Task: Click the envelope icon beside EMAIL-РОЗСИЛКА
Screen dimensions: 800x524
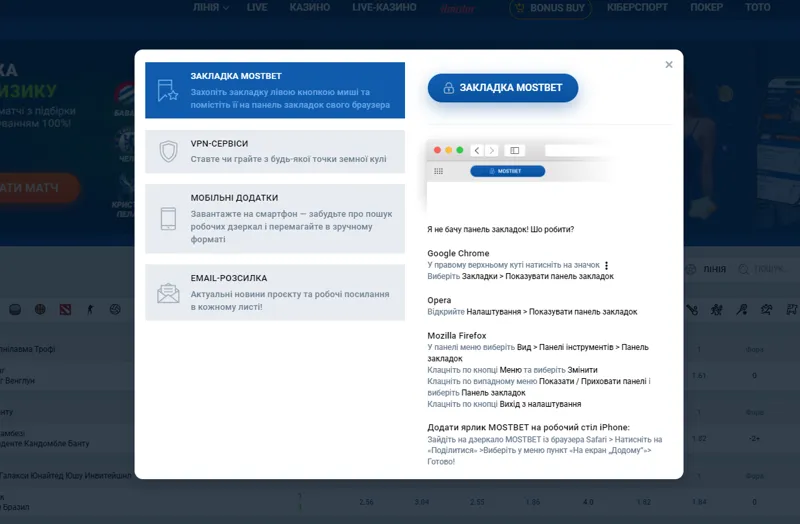Action: (x=168, y=293)
